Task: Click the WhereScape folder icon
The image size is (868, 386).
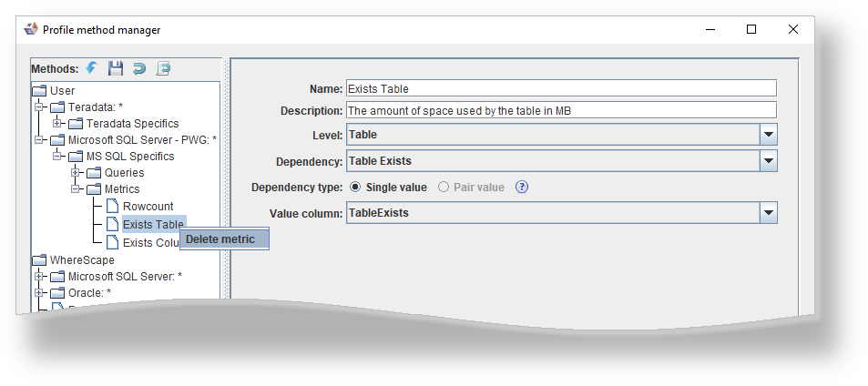Action: [39, 260]
